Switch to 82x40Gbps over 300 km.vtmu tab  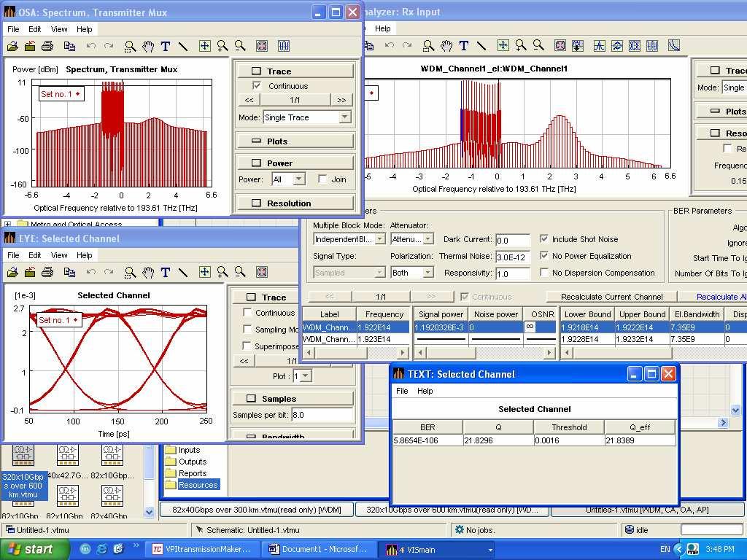coord(257,510)
